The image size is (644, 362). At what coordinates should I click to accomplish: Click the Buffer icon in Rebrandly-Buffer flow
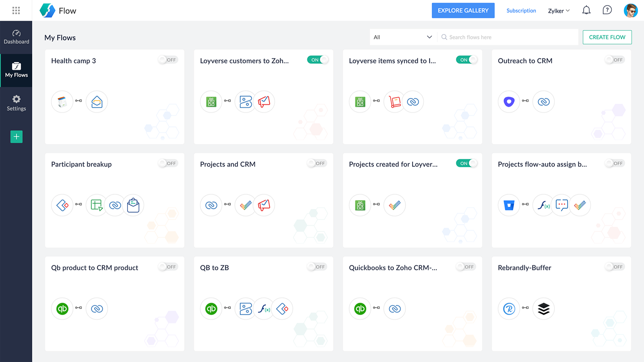pos(543,309)
